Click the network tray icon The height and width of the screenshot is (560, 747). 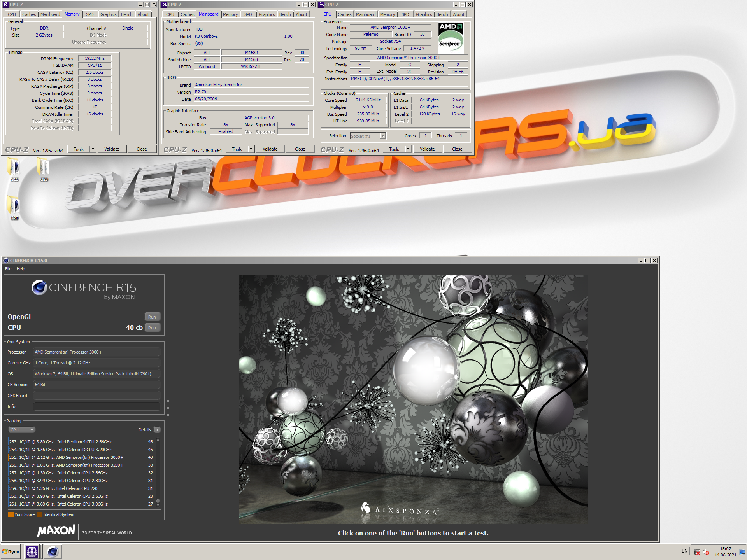pyautogui.click(x=697, y=552)
